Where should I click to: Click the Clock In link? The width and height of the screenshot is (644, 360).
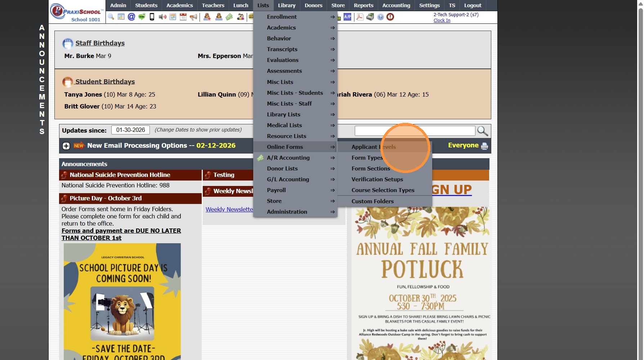point(442,21)
